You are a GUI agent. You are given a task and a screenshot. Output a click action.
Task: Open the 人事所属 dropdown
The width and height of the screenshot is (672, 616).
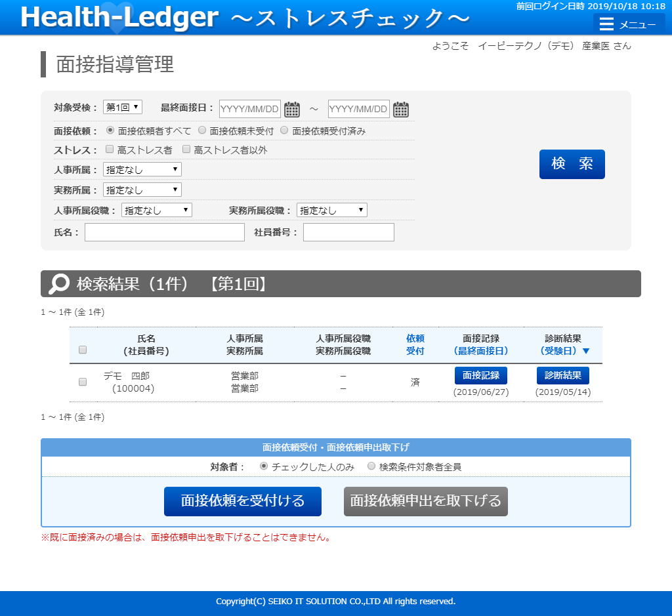pyautogui.click(x=142, y=170)
